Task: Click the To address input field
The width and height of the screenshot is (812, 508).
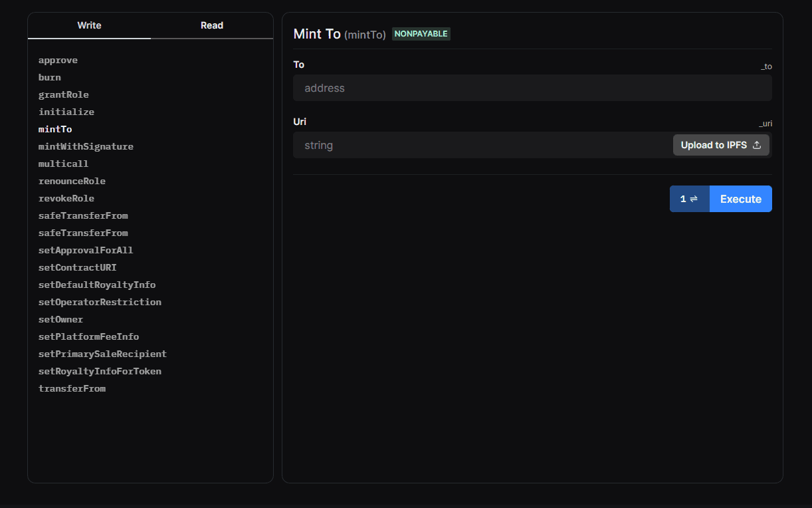Action: tap(532, 88)
